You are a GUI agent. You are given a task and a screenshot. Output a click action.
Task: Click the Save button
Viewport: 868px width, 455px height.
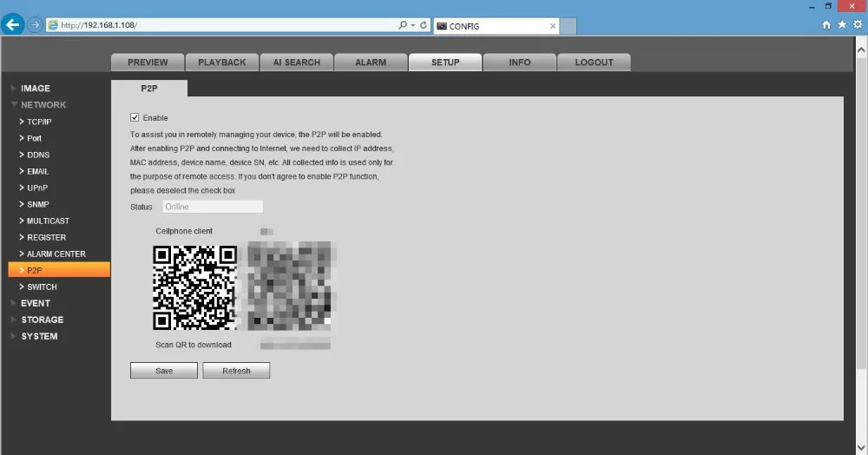[164, 370]
